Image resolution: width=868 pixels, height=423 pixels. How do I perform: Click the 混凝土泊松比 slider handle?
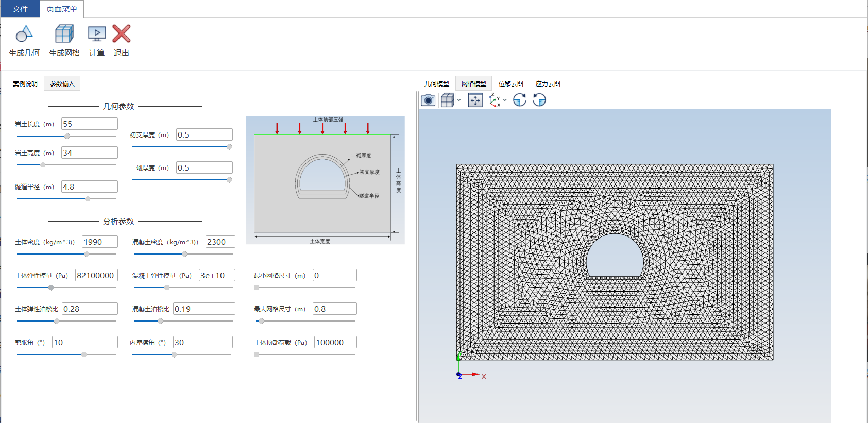(x=160, y=321)
